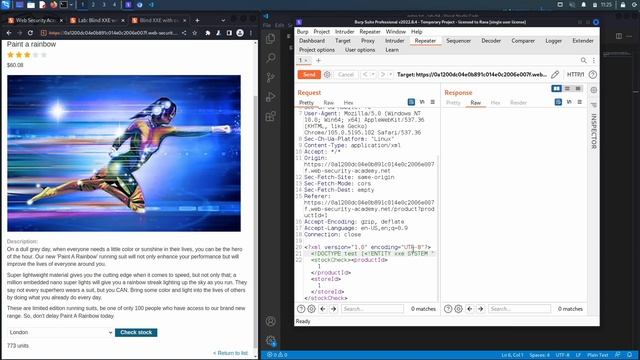The height and width of the screenshot is (360, 640).
Task: Switch to the Decoder tab
Action: 491,41
